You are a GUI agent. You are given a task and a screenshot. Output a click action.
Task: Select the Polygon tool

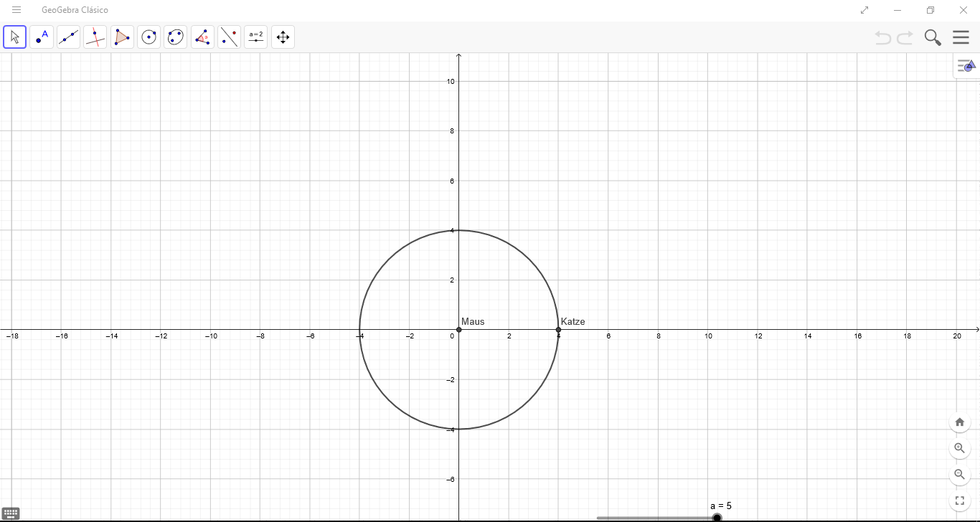[x=122, y=37]
